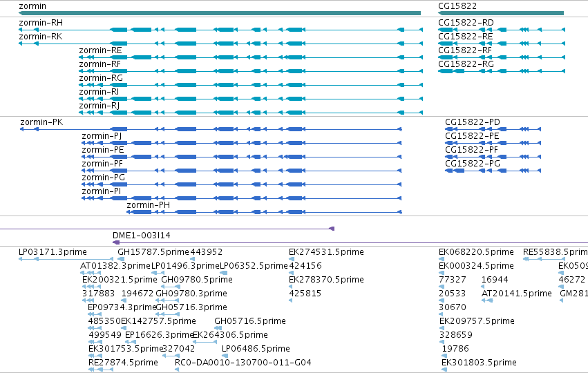Image resolution: width=588 pixels, height=373 pixels.
Task: Select feature 425815
Action: 305,294
